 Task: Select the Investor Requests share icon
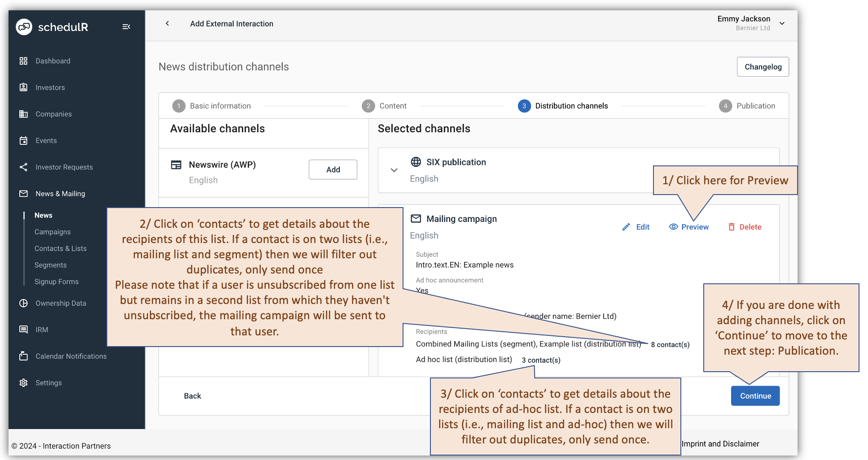pyautogui.click(x=24, y=167)
